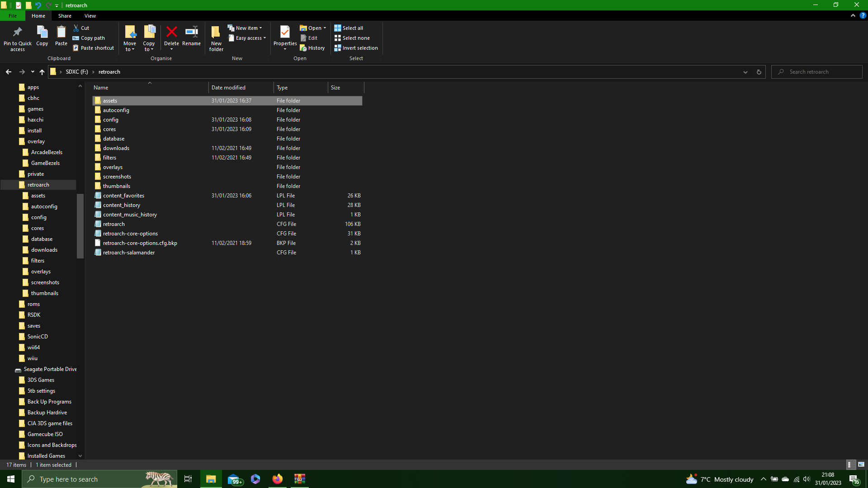Select the thumbnails folder in file list

227,186
